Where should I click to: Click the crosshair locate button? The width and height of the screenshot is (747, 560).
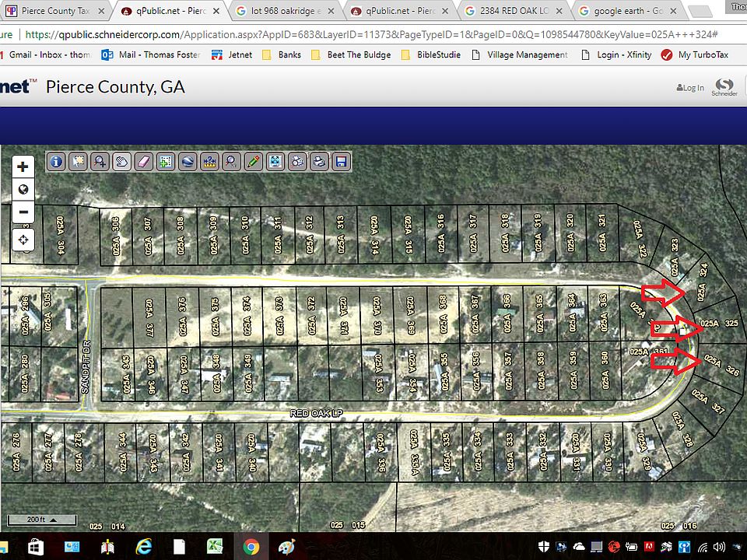point(23,240)
